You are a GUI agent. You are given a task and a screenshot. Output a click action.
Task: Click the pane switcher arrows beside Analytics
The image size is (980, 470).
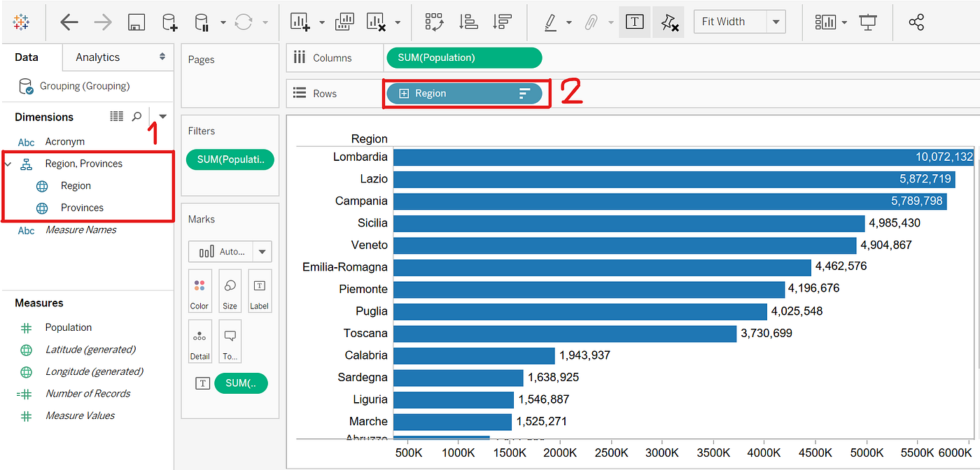point(162,57)
